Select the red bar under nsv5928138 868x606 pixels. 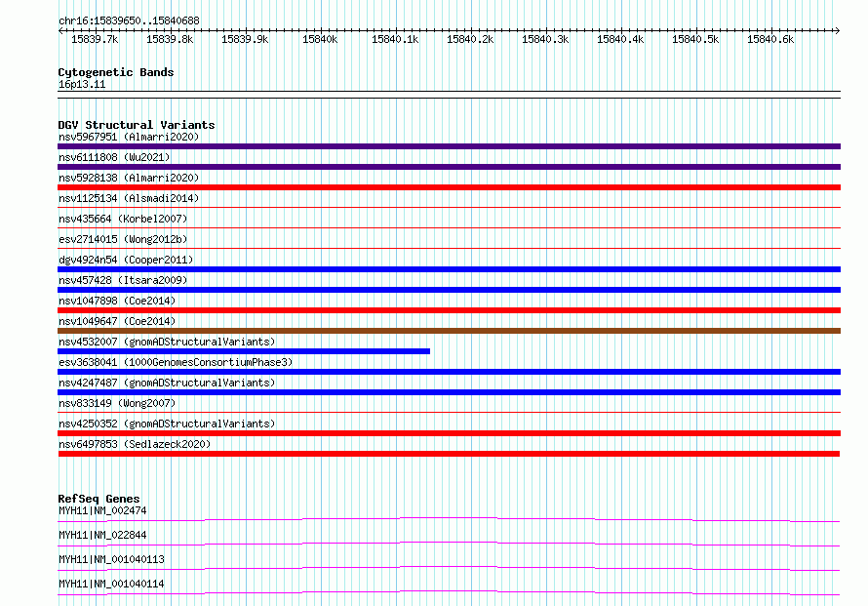point(449,187)
